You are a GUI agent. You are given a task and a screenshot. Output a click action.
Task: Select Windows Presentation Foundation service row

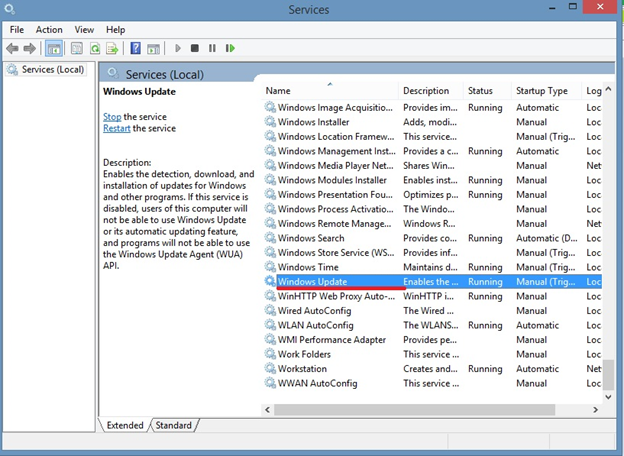point(433,195)
